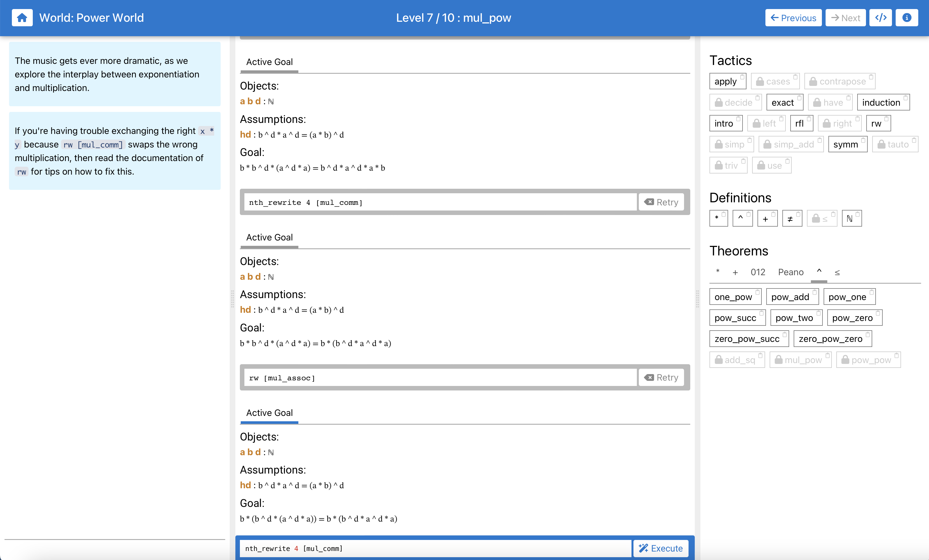The image size is (929, 560).
Task: Open the pow_add theorem
Action: 792,297
